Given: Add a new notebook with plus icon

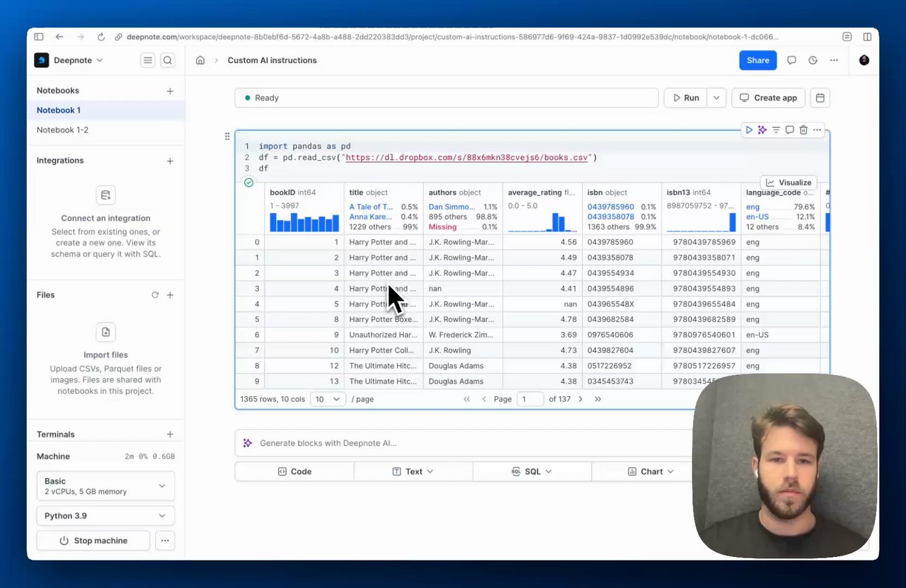Looking at the screenshot, I should 170,91.
